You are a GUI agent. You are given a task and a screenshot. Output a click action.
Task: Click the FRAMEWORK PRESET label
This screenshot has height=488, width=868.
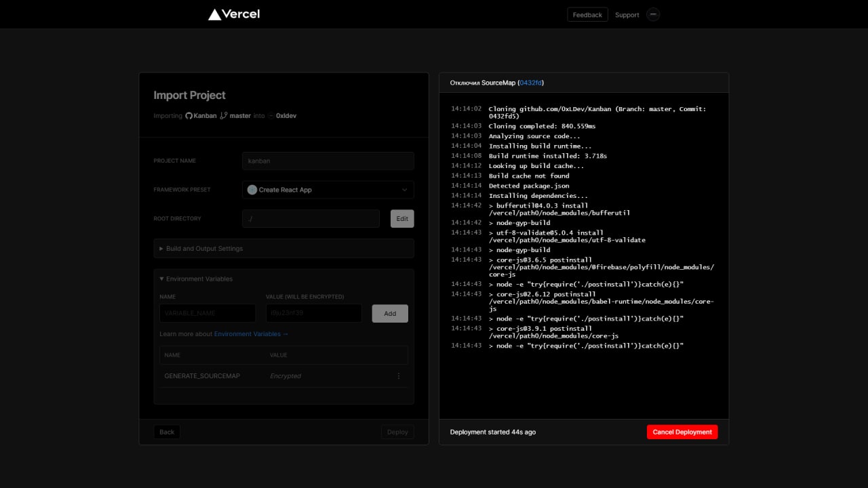pyautogui.click(x=182, y=190)
